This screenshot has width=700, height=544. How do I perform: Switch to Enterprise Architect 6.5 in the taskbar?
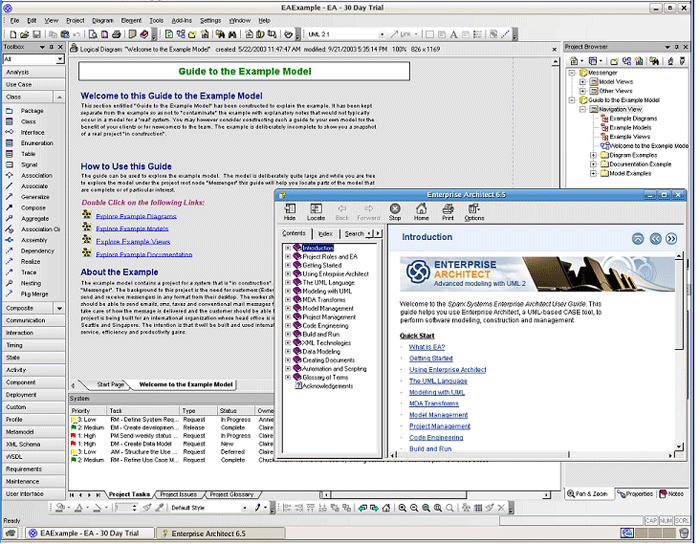[221, 534]
